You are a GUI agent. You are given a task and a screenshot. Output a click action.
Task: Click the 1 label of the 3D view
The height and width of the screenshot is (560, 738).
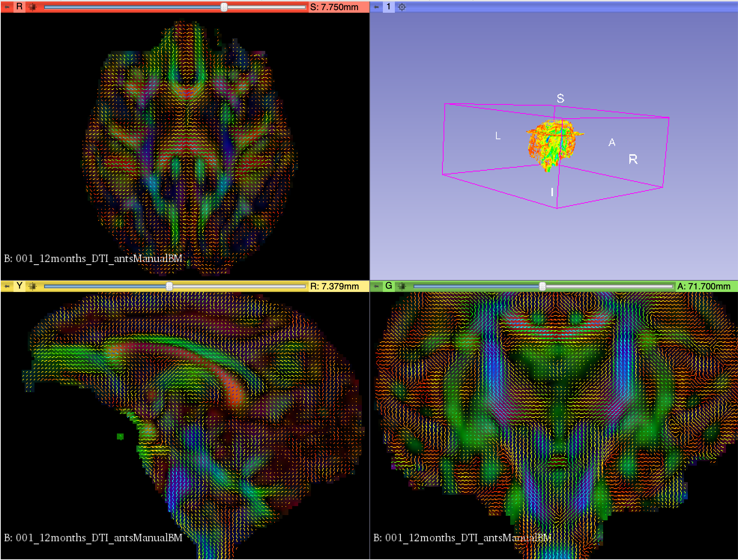pyautogui.click(x=388, y=7)
